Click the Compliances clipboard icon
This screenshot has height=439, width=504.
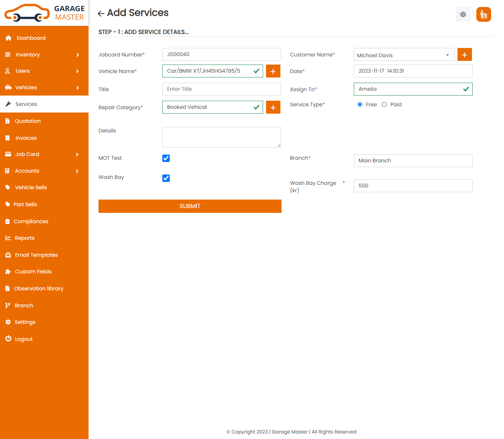point(7,221)
